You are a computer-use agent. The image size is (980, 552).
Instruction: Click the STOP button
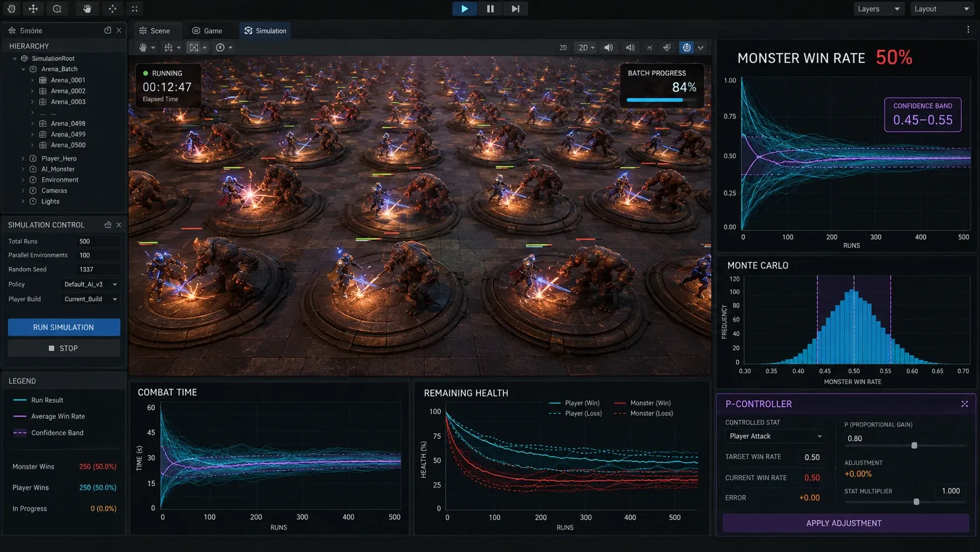click(x=64, y=348)
